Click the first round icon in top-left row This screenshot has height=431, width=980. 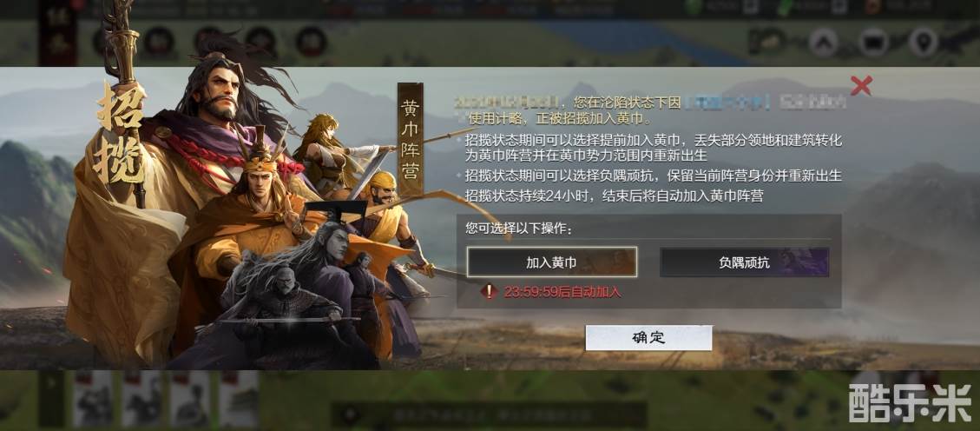click(x=159, y=42)
